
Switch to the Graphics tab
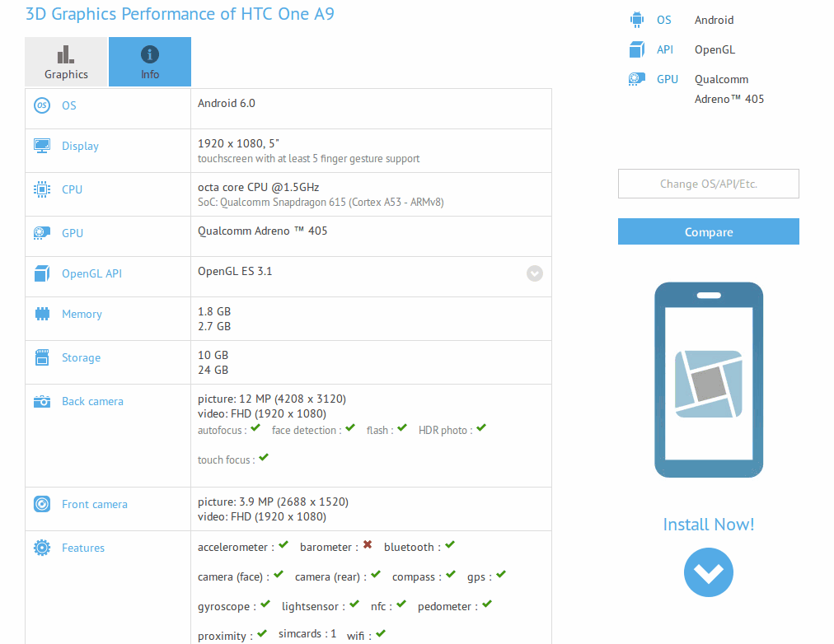[66, 62]
